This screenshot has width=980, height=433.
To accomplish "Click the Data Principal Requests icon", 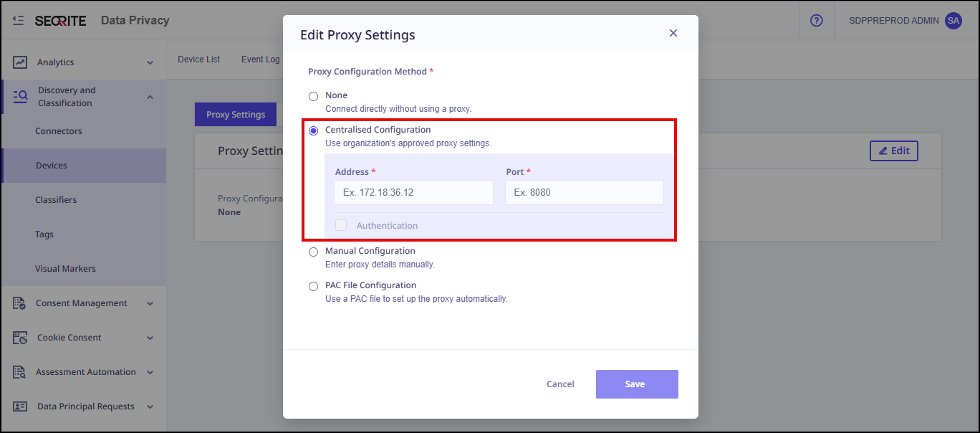I will (20, 406).
